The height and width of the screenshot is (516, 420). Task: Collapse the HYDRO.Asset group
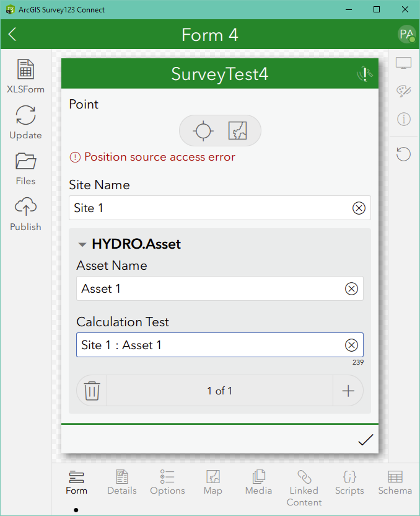(82, 244)
